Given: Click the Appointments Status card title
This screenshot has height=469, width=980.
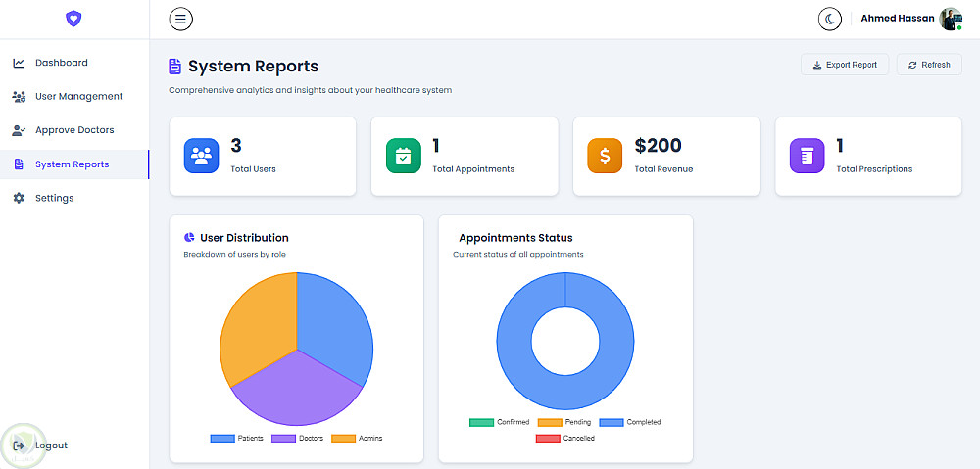Looking at the screenshot, I should click(x=515, y=238).
